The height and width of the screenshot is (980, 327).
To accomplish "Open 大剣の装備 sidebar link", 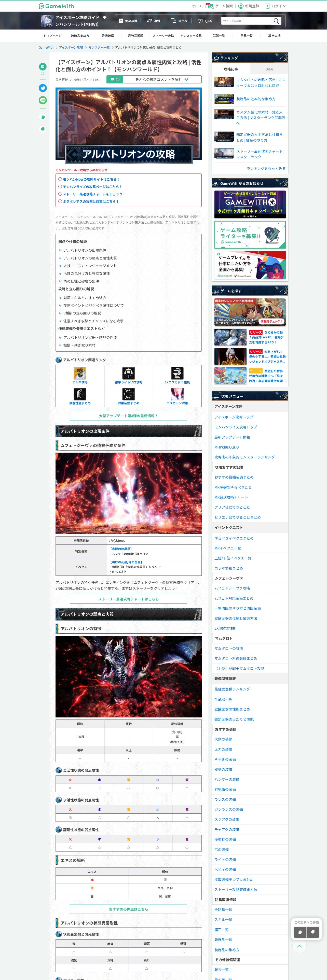I will tap(223, 739).
